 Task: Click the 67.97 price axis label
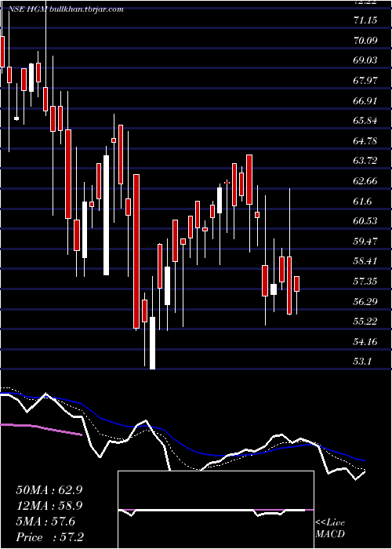point(365,81)
